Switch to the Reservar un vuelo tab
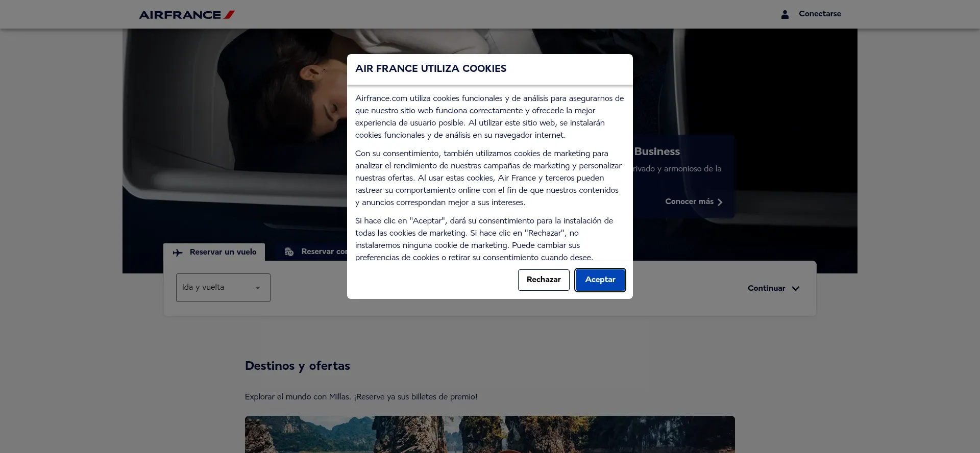Screen dimensions: 980x453 coord(223,252)
